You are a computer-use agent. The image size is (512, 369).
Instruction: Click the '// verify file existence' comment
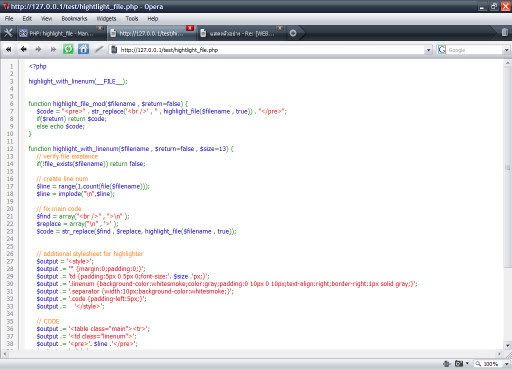click(x=67, y=156)
